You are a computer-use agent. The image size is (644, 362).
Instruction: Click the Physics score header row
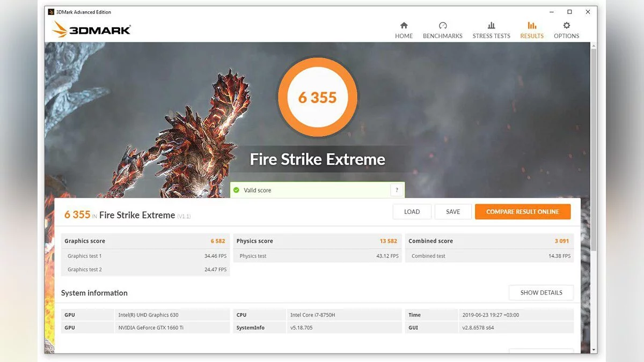317,241
